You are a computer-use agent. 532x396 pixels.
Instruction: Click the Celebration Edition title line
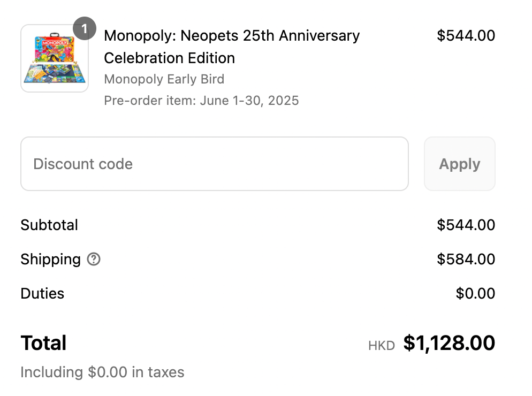pos(169,58)
